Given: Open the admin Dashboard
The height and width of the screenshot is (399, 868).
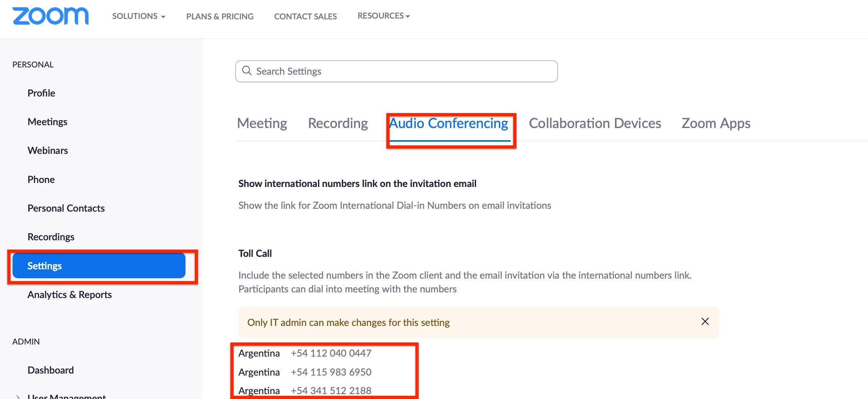Looking at the screenshot, I should (x=51, y=370).
